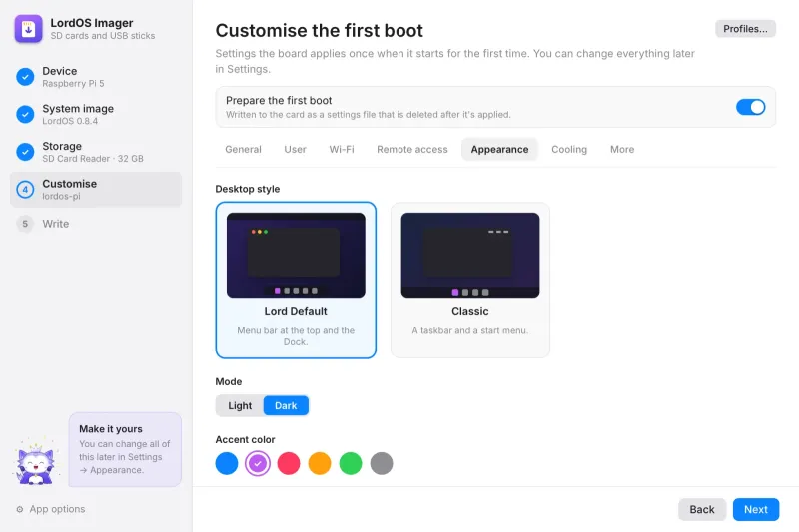Viewport: 799px width, 532px height.
Task: Go to the Storage SD Card Reader step
Action: (x=96, y=152)
